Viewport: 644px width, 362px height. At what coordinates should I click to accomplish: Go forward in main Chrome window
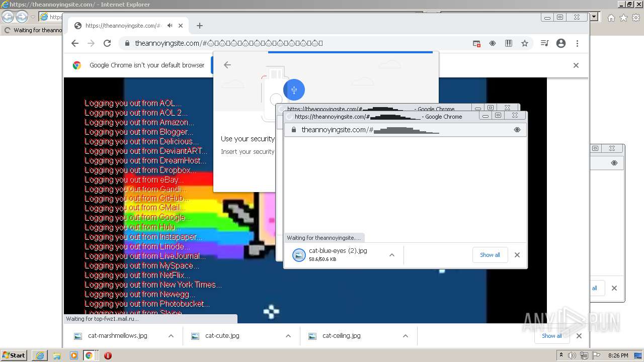(91, 43)
